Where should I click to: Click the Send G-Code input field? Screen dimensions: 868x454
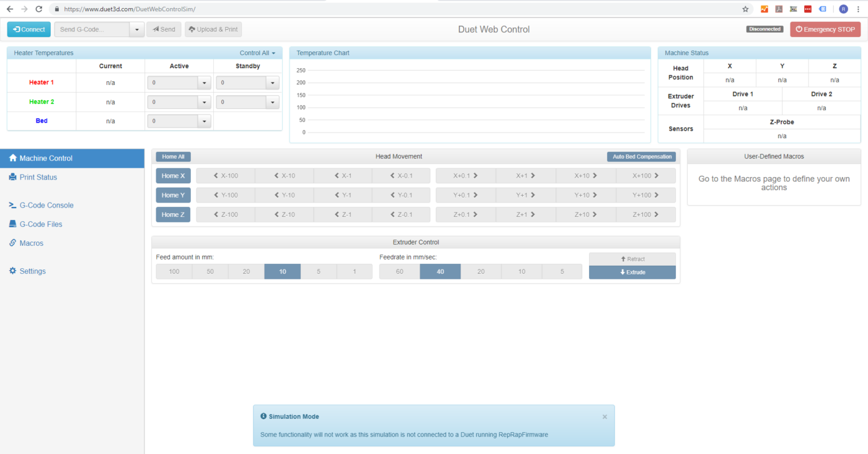pyautogui.click(x=92, y=29)
